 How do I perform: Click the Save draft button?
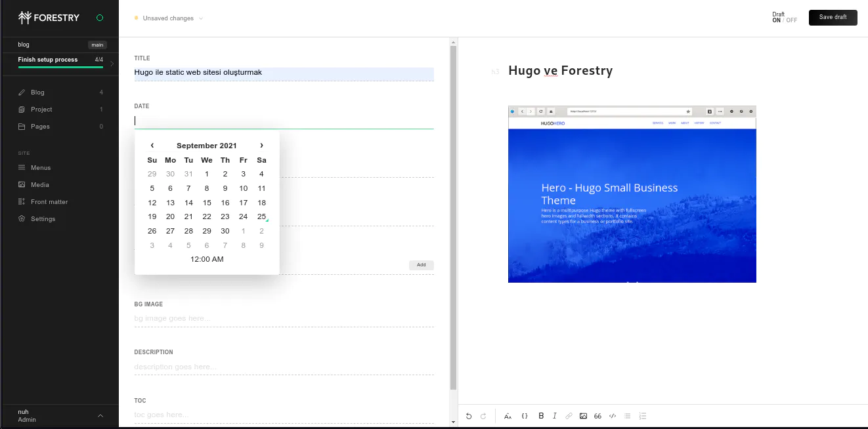point(833,18)
